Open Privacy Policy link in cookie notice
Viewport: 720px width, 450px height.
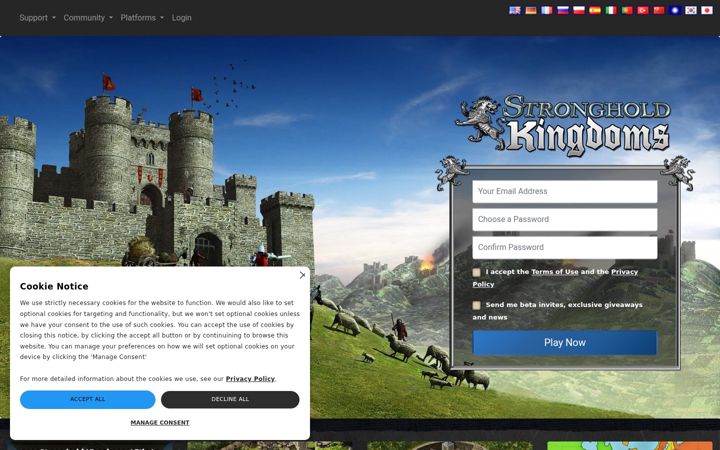(250, 379)
